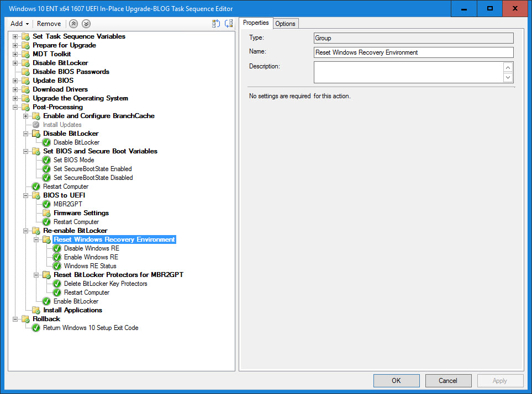The width and height of the screenshot is (532, 394).
Task: Click the Enable Windows RE step icon
Action: click(x=57, y=257)
